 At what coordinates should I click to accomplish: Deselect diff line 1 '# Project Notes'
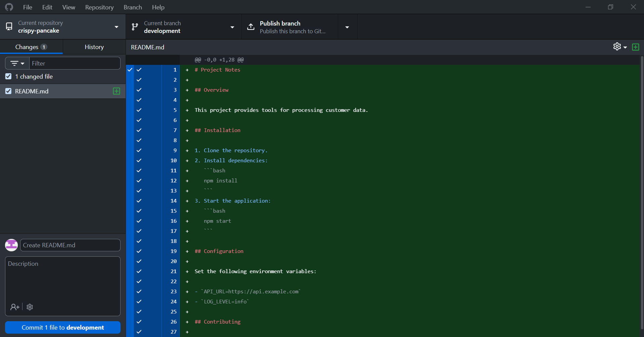tap(139, 70)
